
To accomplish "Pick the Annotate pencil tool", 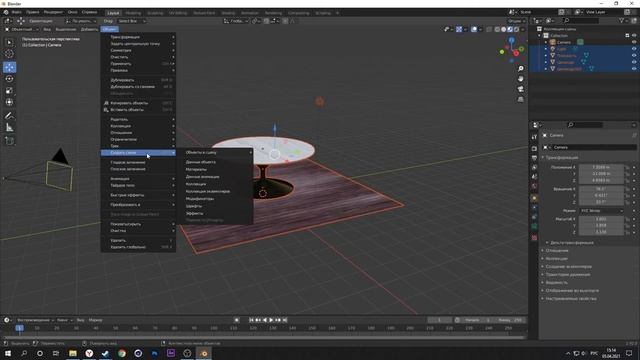I will coord(9,116).
